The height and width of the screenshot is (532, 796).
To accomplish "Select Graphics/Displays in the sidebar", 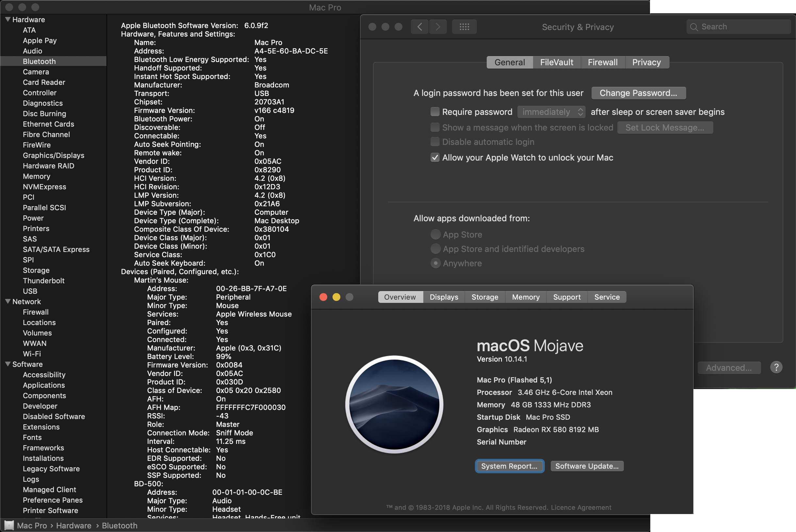I will click(53, 155).
